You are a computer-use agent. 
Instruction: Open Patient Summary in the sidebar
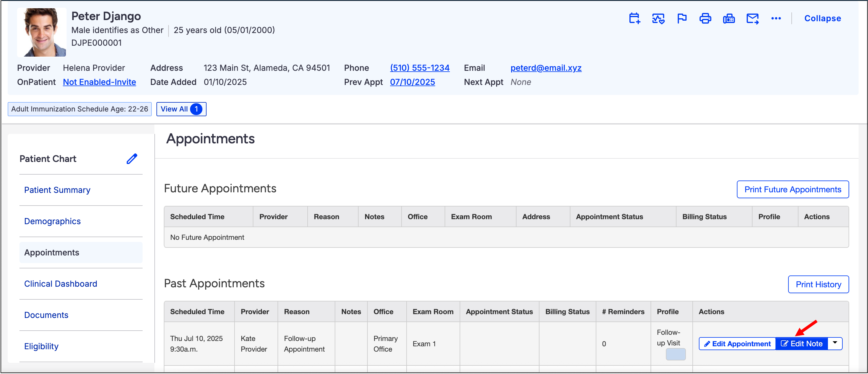[57, 190]
